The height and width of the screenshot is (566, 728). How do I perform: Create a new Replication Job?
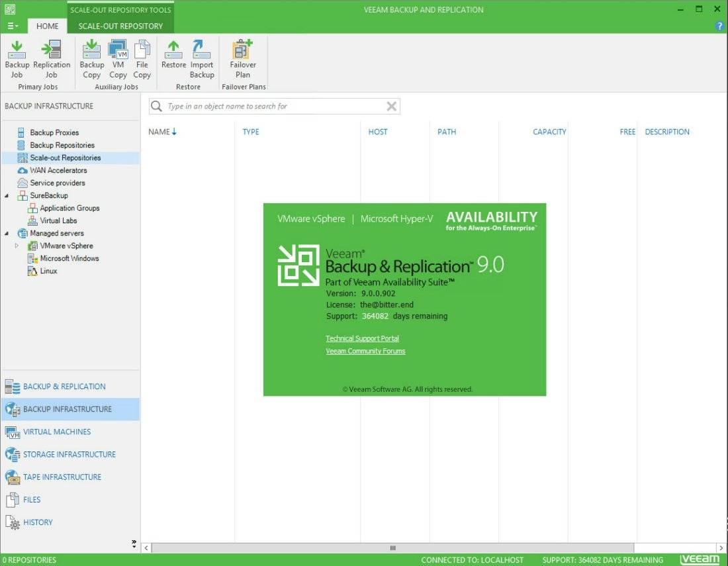(52, 60)
